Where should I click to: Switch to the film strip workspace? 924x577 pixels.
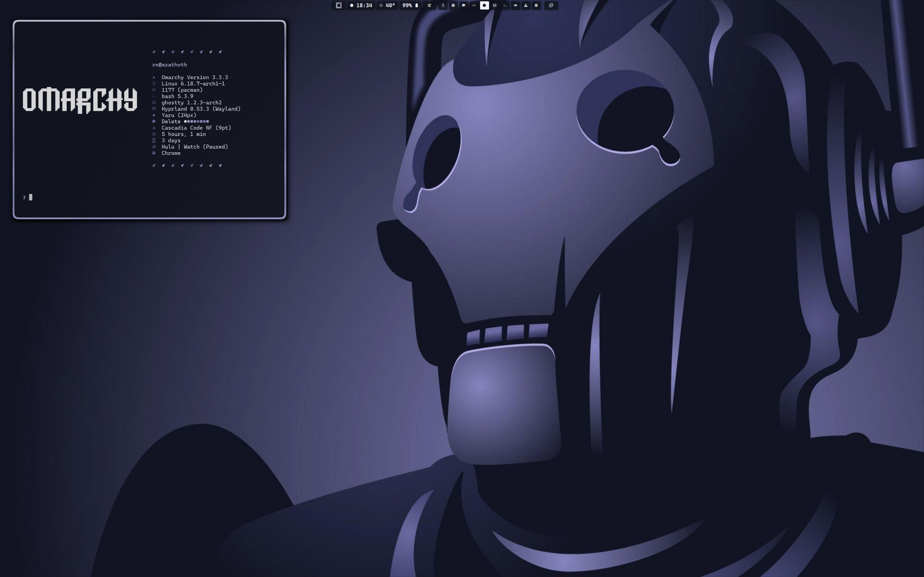pyautogui.click(x=494, y=5)
